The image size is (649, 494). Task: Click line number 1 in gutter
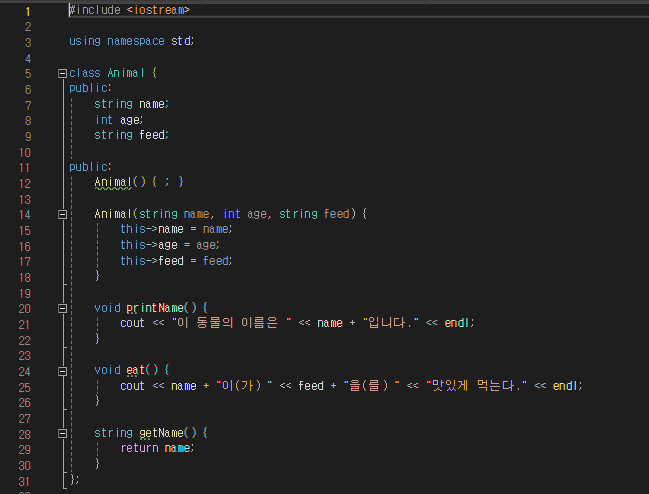click(x=28, y=11)
